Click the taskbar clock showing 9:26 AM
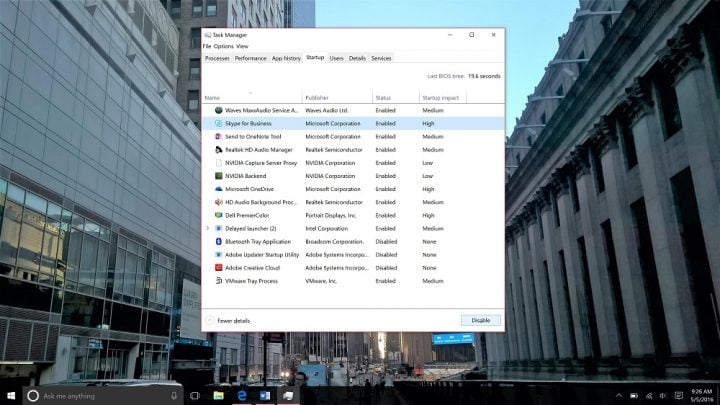 click(x=702, y=395)
